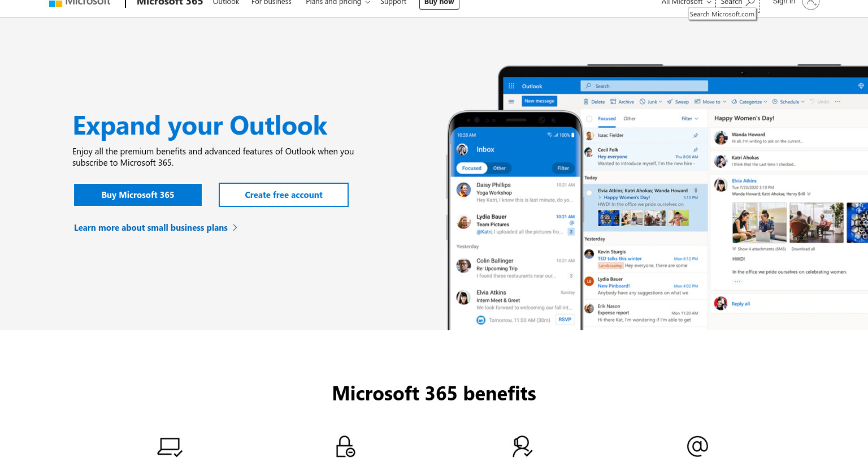Click the Expand your Outlook headline
The height and width of the screenshot is (466, 868).
click(200, 126)
